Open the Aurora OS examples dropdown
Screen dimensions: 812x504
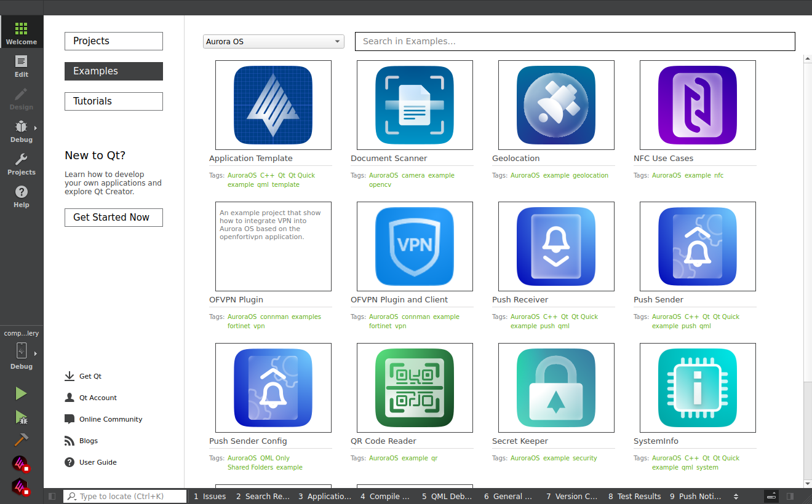pyautogui.click(x=273, y=42)
